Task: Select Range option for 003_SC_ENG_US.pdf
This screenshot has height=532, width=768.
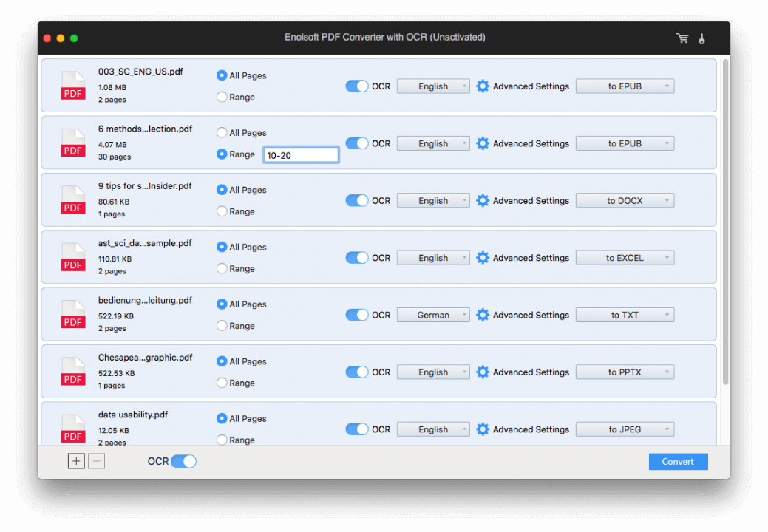Action: pos(222,97)
